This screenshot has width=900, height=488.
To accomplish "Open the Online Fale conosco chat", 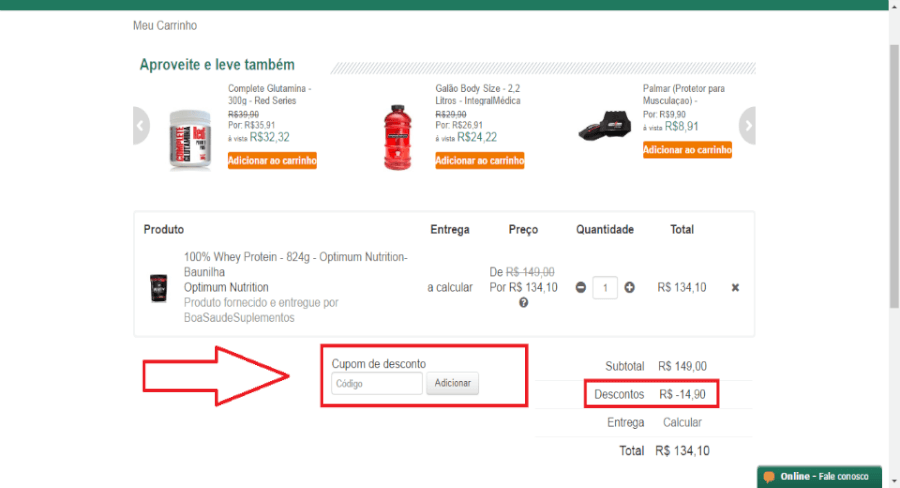I will click(819, 477).
